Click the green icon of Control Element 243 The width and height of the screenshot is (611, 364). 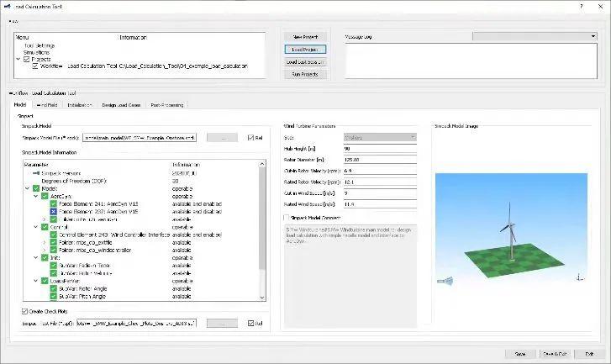pos(54,235)
